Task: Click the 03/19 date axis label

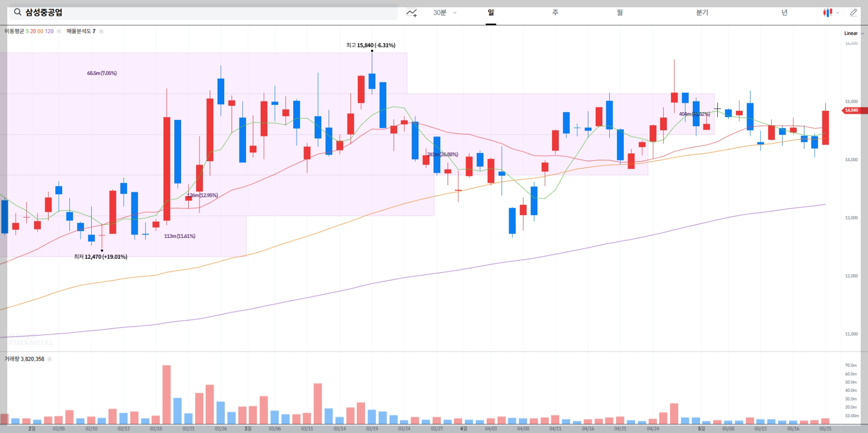Action: 372,429
